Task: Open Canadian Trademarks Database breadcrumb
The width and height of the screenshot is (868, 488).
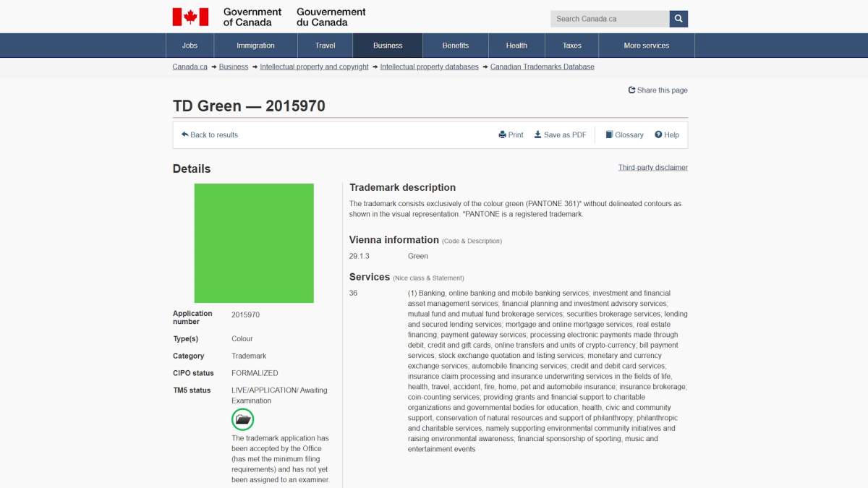Action: 542,67
